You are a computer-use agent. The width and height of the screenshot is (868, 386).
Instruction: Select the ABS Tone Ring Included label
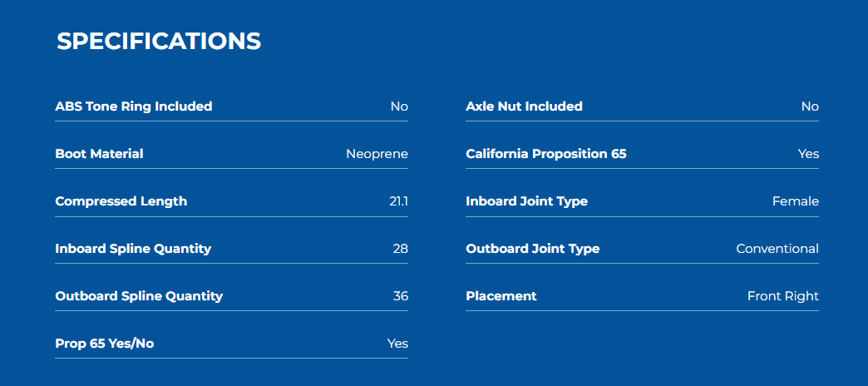tap(133, 106)
